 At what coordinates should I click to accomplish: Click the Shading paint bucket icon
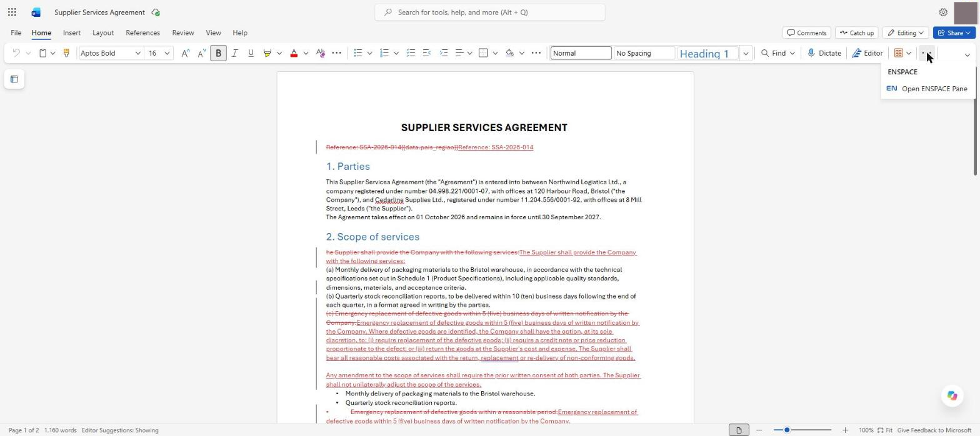pos(509,53)
